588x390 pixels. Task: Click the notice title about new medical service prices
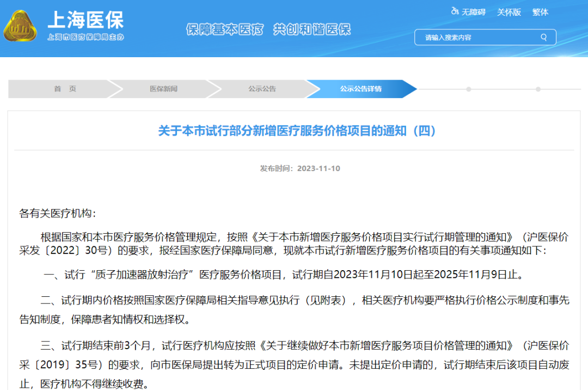pyautogui.click(x=294, y=130)
